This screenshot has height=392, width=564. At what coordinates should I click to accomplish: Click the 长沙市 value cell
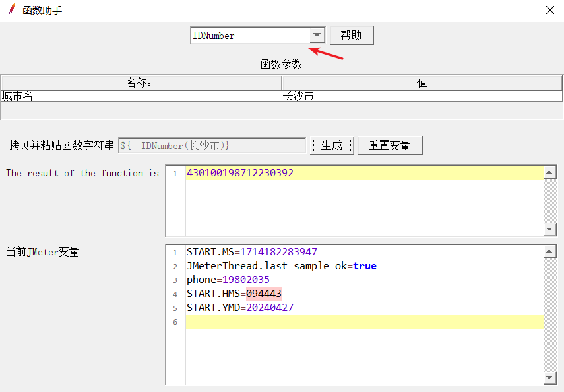(422, 96)
